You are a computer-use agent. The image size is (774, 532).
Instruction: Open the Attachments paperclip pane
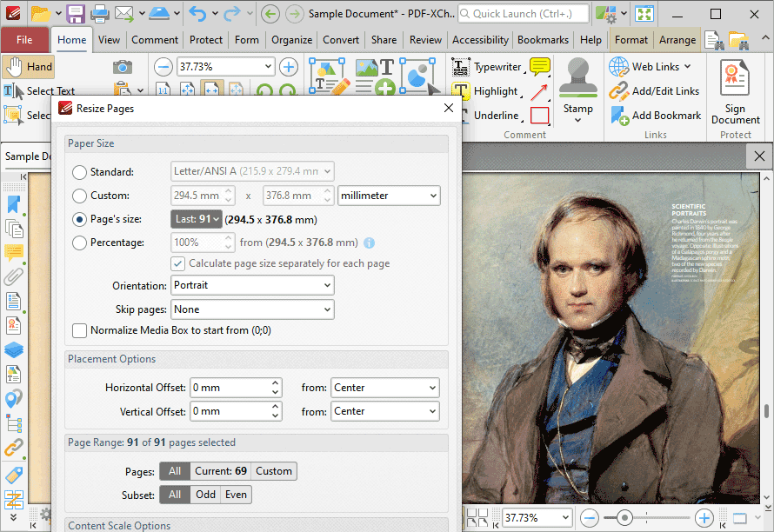click(x=13, y=276)
